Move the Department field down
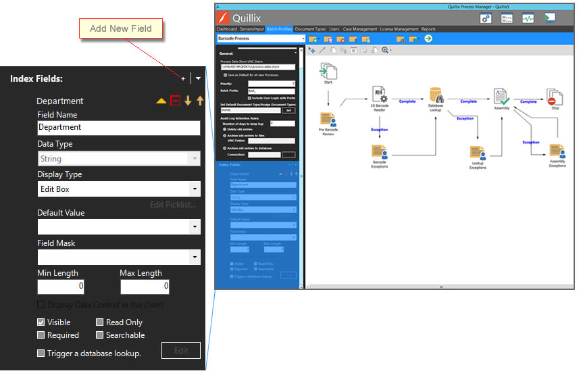The height and width of the screenshot is (392, 581). tap(188, 101)
